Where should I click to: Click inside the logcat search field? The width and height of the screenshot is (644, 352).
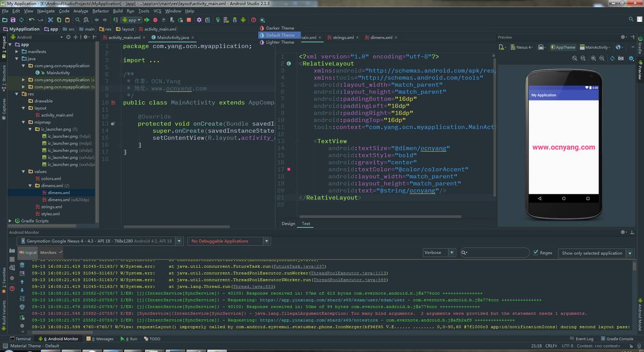click(x=493, y=253)
